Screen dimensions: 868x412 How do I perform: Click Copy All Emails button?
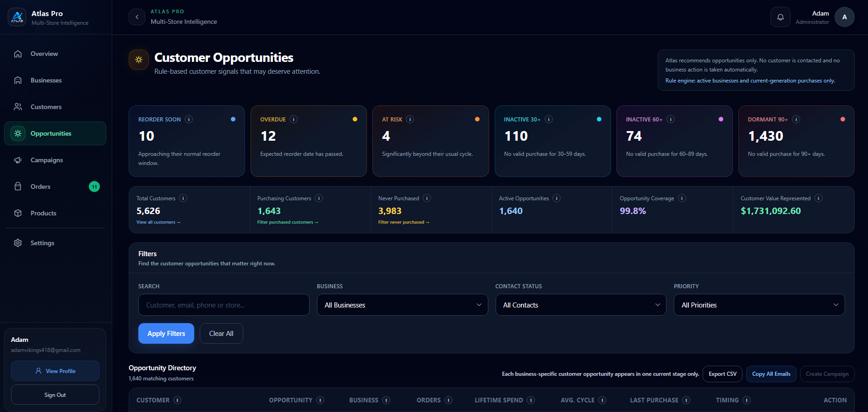[x=771, y=374]
